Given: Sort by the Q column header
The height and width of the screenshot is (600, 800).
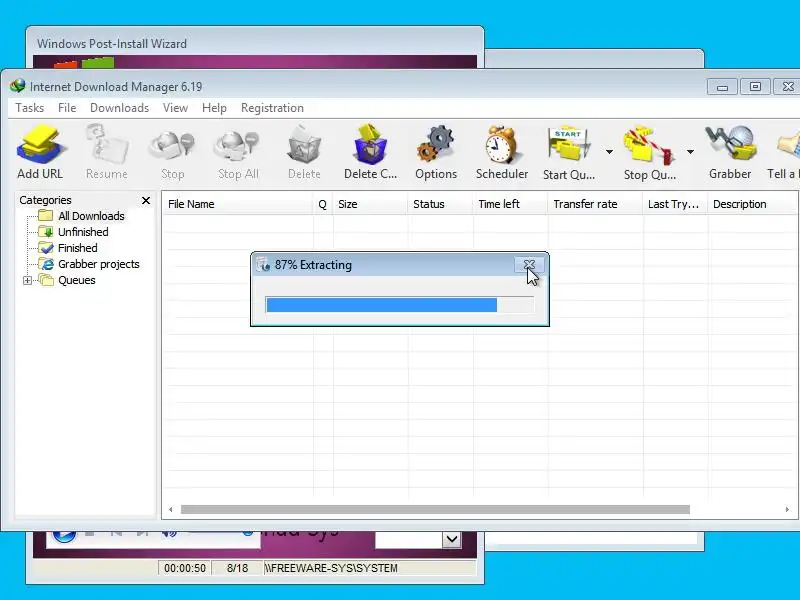Looking at the screenshot, I should coord(322,204).
